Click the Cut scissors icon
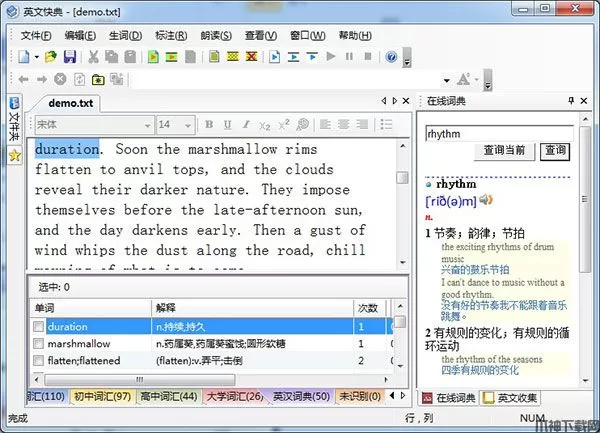The width and height of the screenshot is (600, 433). (93, 57)
